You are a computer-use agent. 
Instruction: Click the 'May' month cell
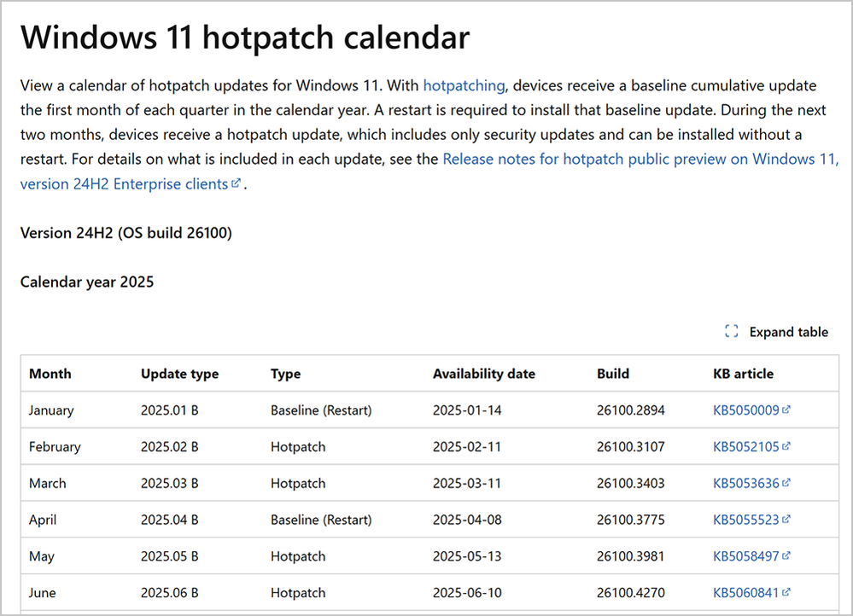point(41,556)
